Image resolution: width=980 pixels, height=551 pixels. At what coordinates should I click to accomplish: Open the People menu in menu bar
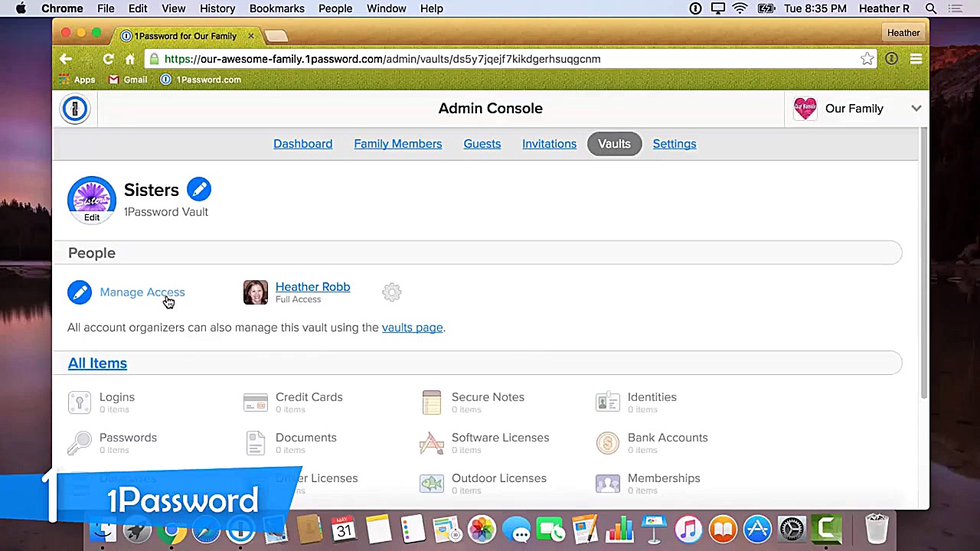coord(335,8)
